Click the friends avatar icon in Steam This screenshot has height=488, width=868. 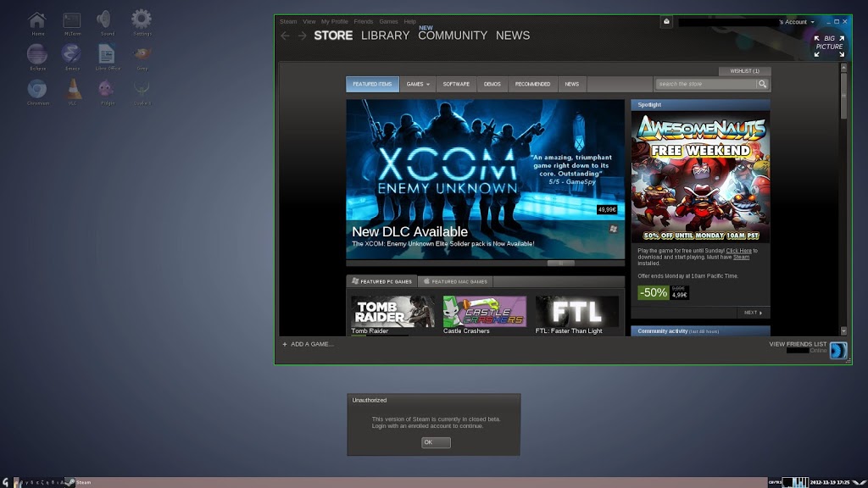[x=838, y=350]
